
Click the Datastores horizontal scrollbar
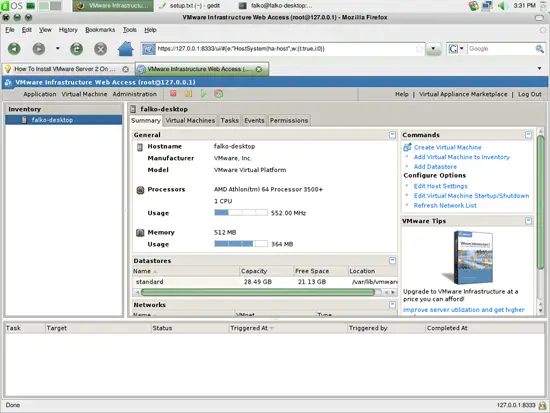coord(265,292)
